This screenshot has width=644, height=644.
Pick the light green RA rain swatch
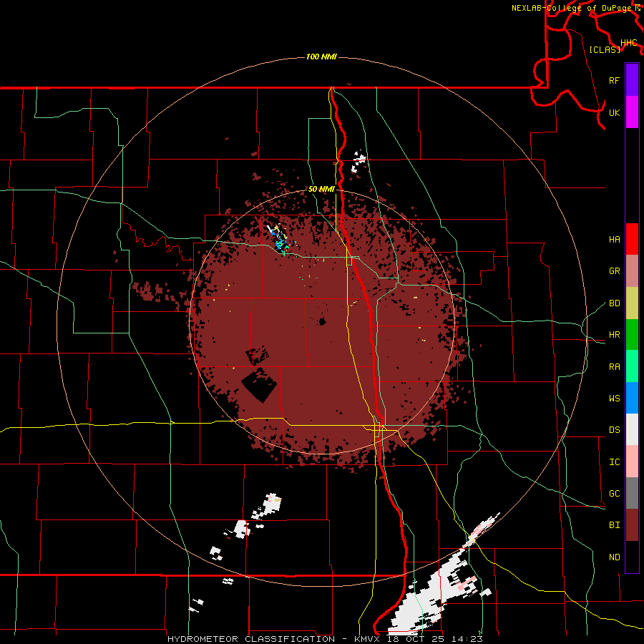pos(632,366)
